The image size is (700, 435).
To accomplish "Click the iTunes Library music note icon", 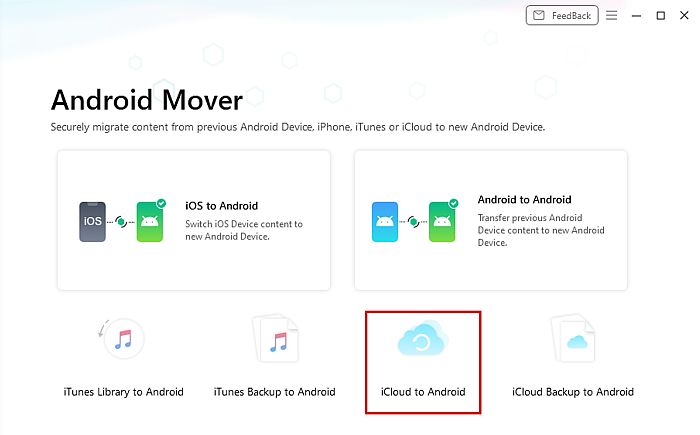I will coord(123,339).
